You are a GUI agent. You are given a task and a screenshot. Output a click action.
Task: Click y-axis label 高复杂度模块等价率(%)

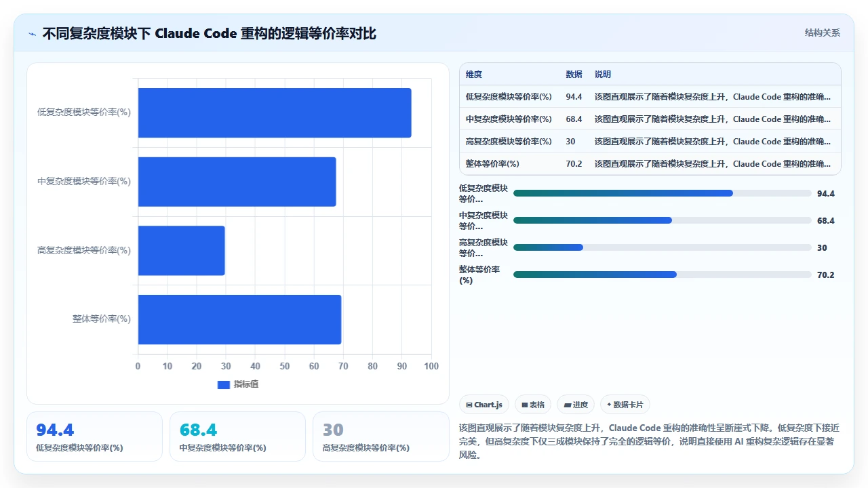coord(84,251)
